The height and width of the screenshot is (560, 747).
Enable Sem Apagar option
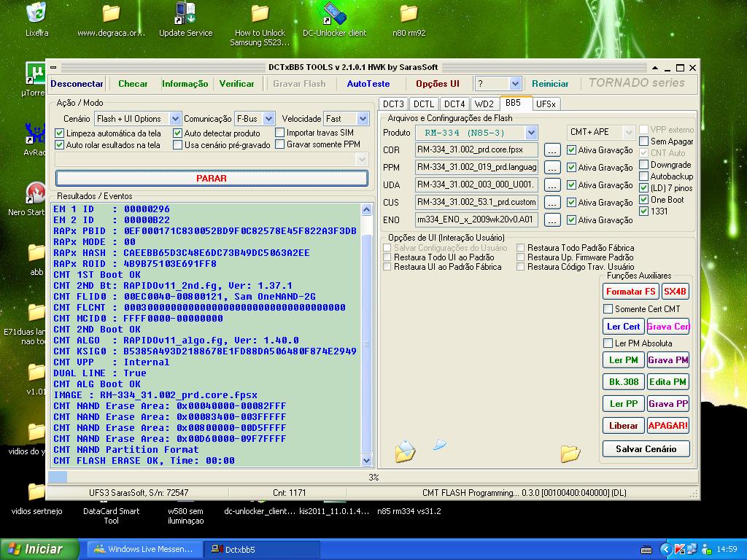[643, 141]
